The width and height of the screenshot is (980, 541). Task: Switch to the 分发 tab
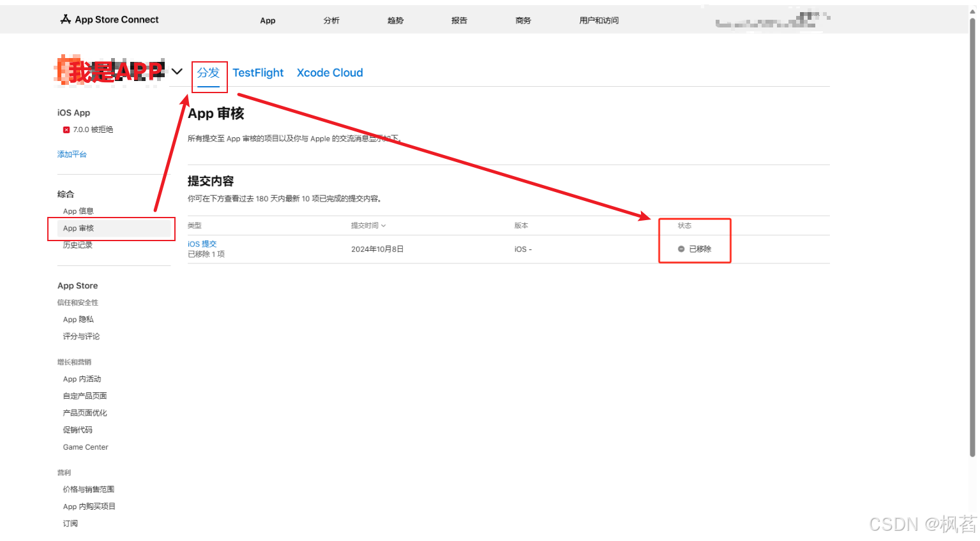click(208, 73)
